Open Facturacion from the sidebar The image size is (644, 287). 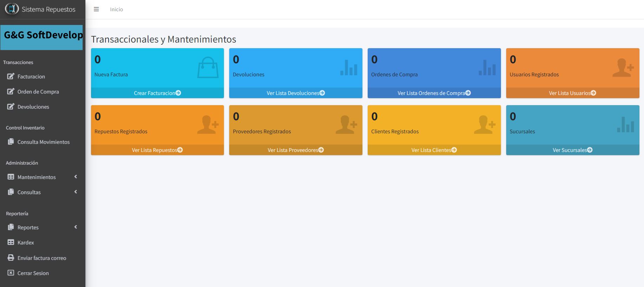(x=31, y=76)
